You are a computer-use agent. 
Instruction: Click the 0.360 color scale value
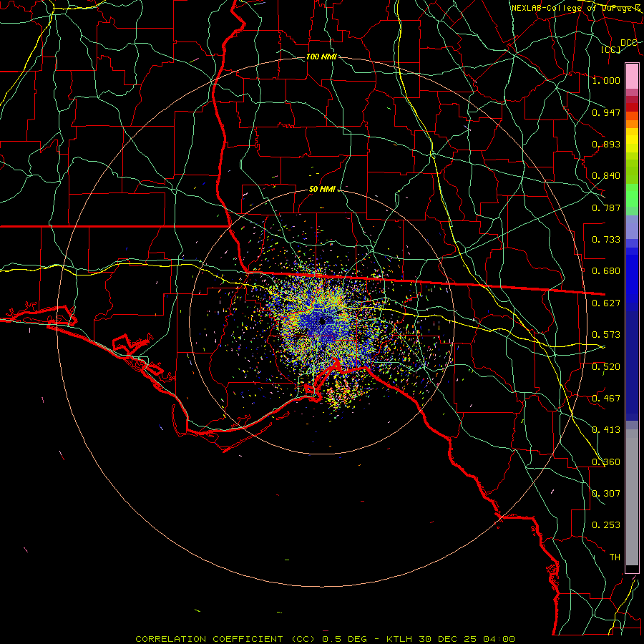[x=606, y=462]
